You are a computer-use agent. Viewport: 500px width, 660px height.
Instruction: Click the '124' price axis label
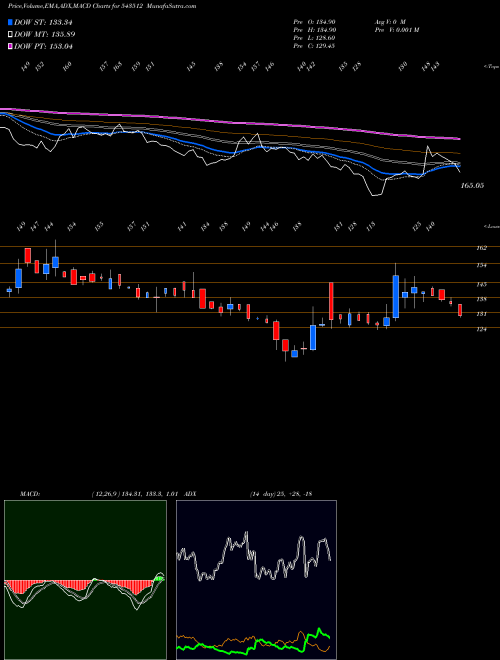(x=481, y=329)
